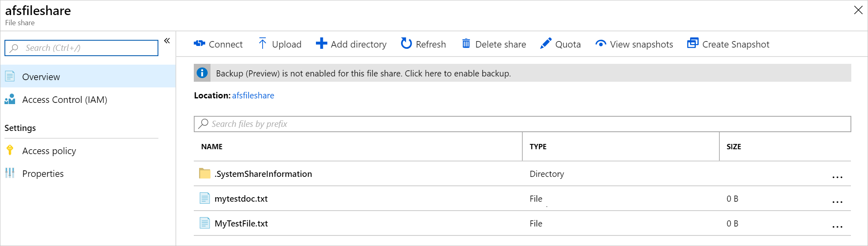Click the Add directory plus icon
868x246 pixels.
(321, 44)
